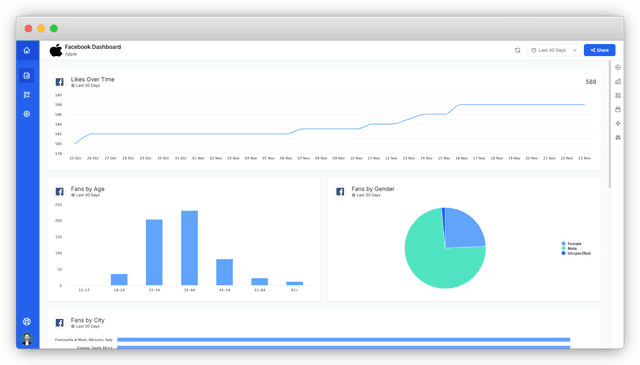
Task: Open the integrations icon in left sidebar
Action: tap(27, 95)
